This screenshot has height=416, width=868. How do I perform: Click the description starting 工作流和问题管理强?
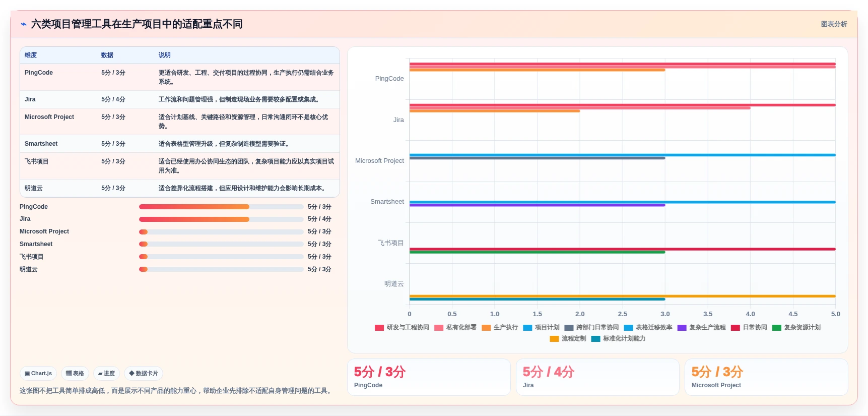click(x=240, y=99)
